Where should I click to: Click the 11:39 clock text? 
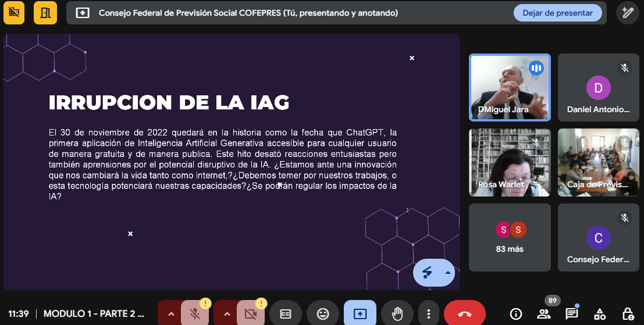click(x=19, y=314)
